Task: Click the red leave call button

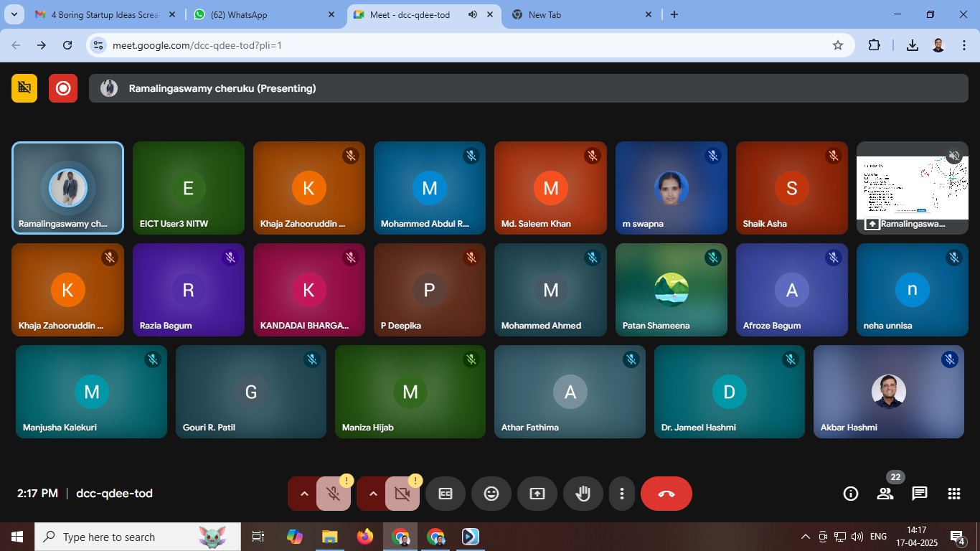Action: 666,494
